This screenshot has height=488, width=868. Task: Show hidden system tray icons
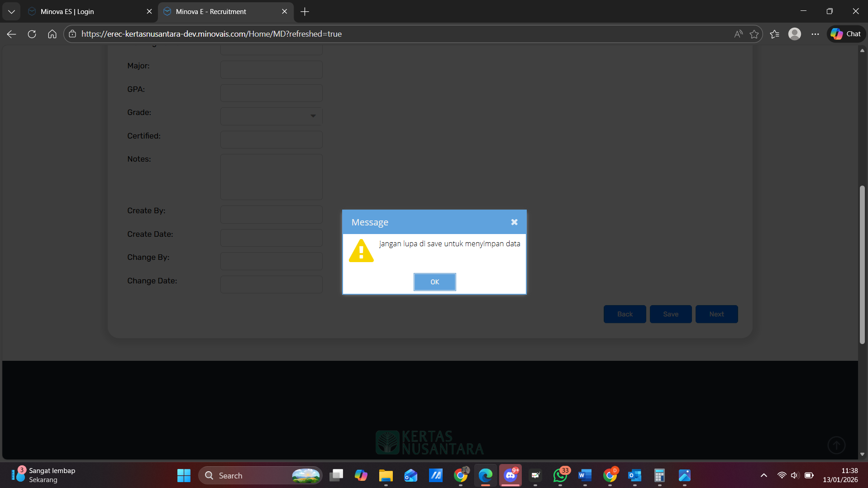763,475
